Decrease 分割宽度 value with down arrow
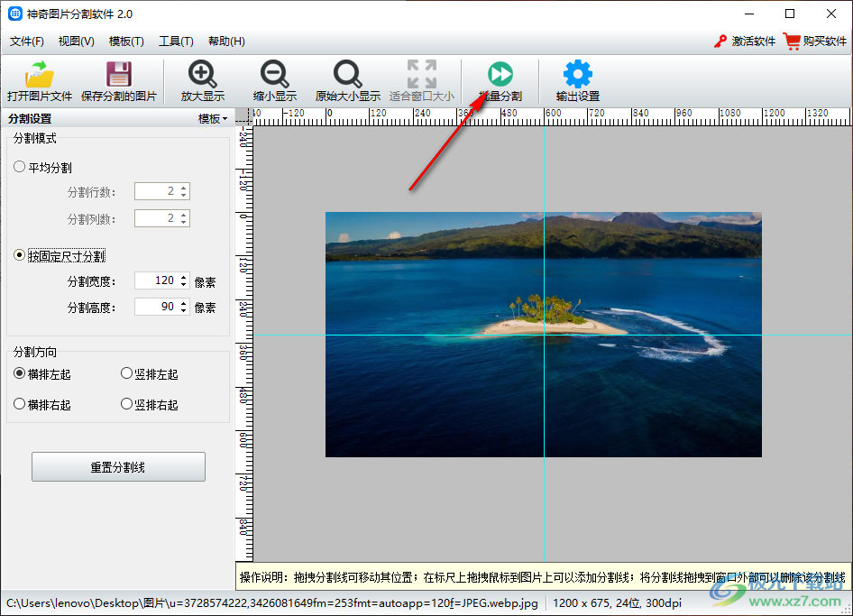The width and height of the screenshot is (853, 616). (x=183, y=285)
